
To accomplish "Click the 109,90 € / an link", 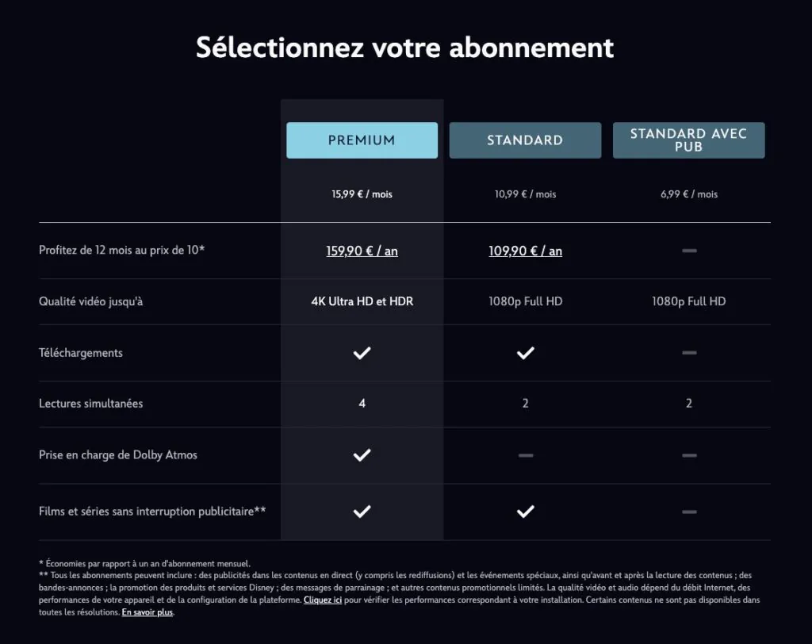I will tap(525, 250).
